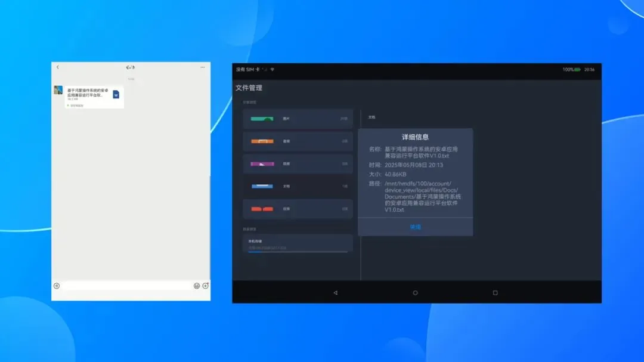Open the orange audio category row
Screen dimensions: 644x362
coord(298,141)
